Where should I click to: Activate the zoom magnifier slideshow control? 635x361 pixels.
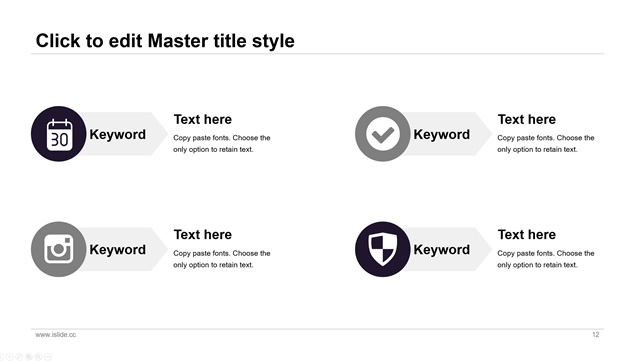[38, 357]
